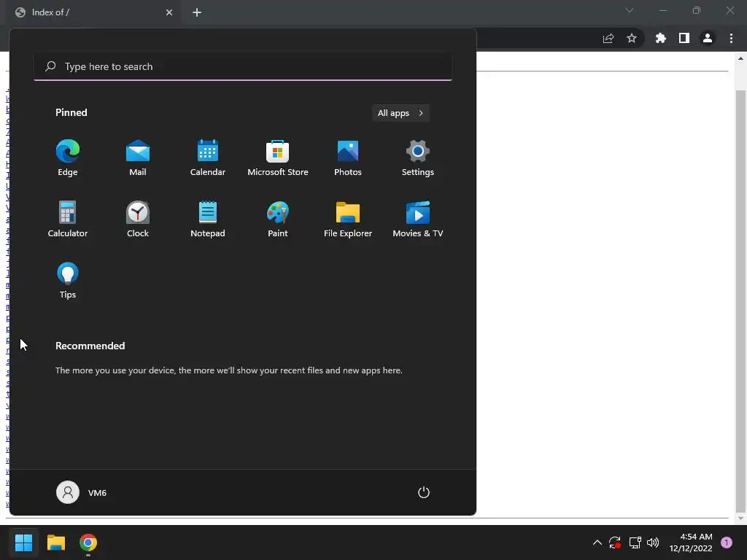Expand the All apps list
Image resolution: width=747 pixels, height=560 pixels.
pyautogui.click(x=400, y=113)
